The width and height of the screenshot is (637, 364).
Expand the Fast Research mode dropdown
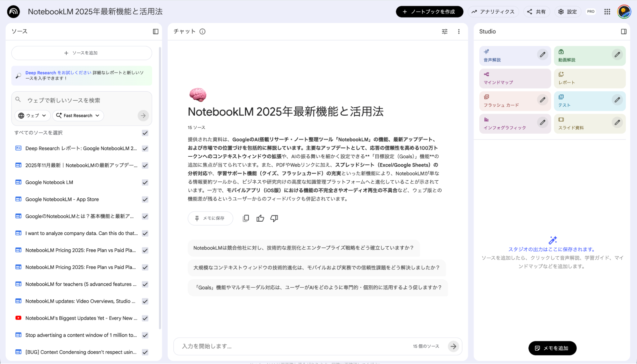coord(78,116)
